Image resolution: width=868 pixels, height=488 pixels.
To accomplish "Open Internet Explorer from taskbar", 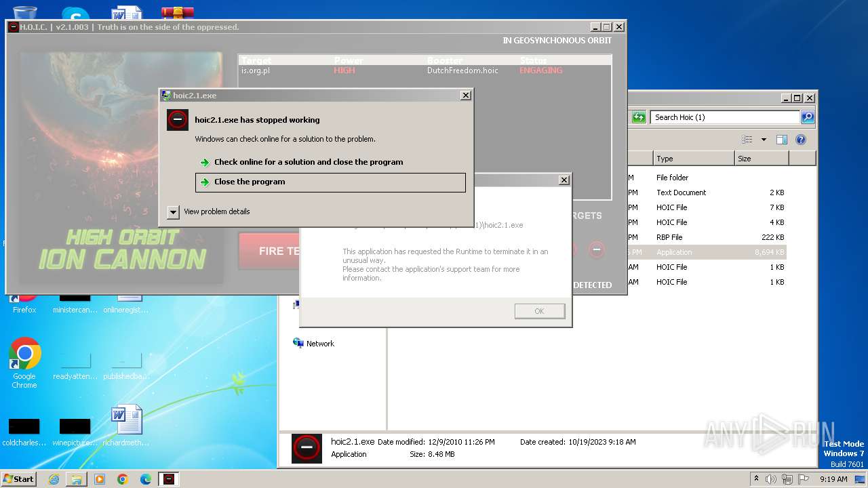I will 54,479.
